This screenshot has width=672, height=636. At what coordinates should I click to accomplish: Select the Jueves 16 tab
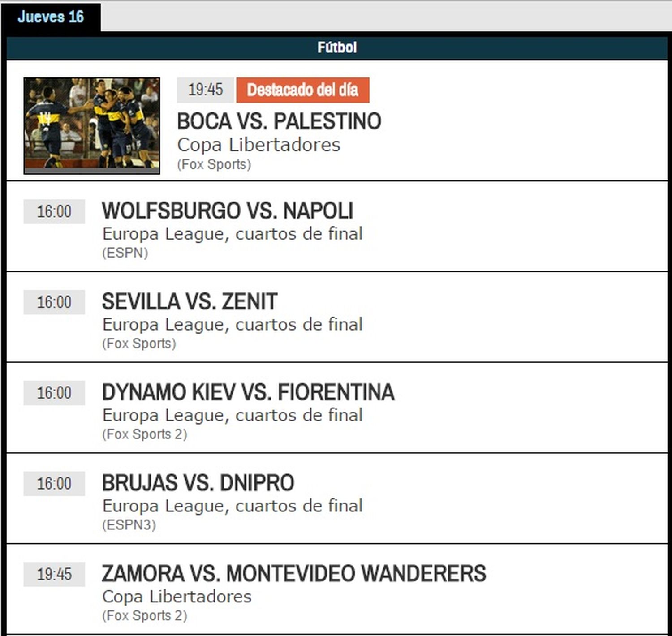pos(51,17)
